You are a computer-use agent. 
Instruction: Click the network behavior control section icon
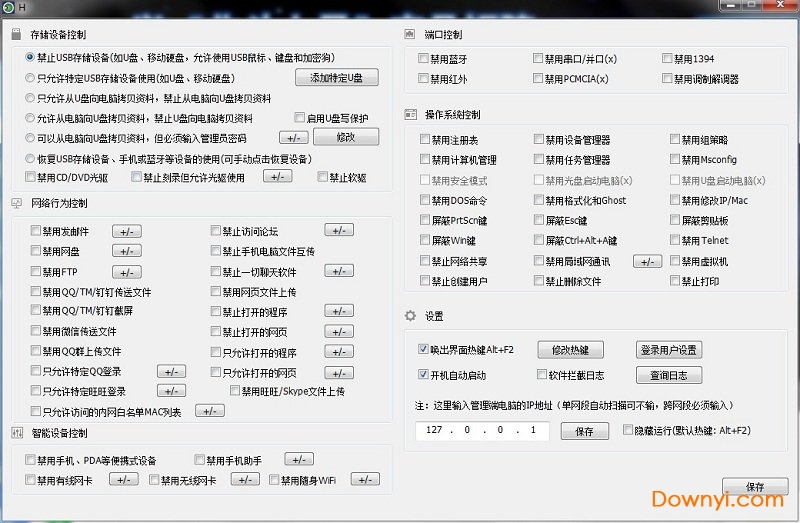pos(16,203)
